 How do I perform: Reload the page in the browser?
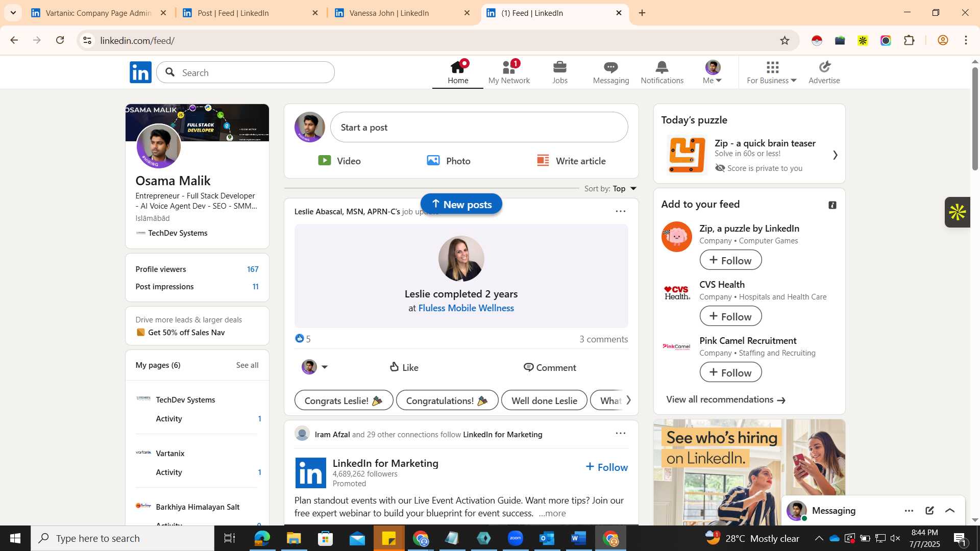click(x=60, y=40)
